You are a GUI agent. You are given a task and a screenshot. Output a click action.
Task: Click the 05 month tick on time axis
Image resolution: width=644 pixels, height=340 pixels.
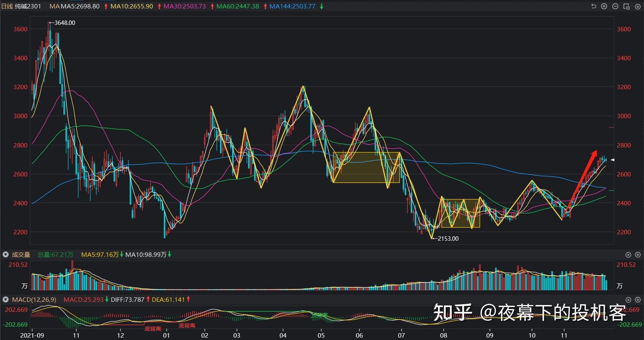tap(321, 335)
